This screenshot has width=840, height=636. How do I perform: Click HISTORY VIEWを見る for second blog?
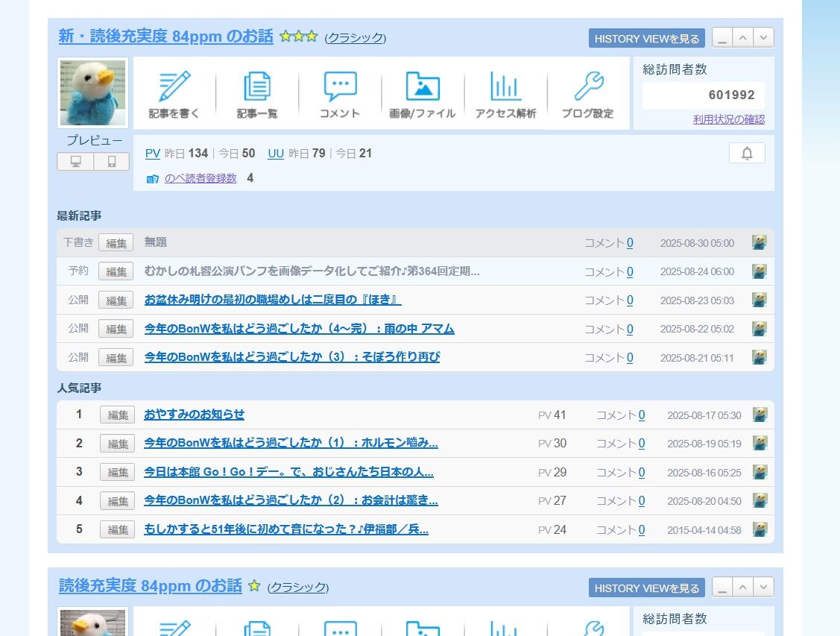coord(647,588)
